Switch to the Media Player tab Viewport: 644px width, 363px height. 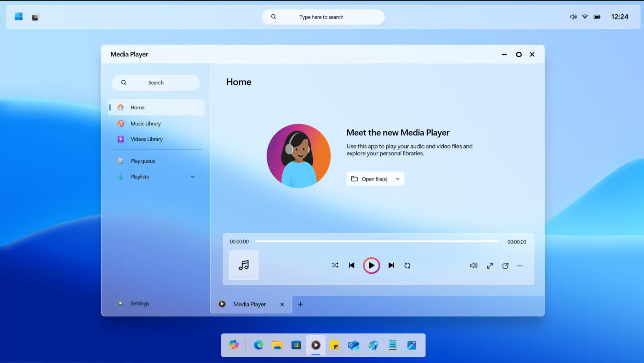pos(249,304)
